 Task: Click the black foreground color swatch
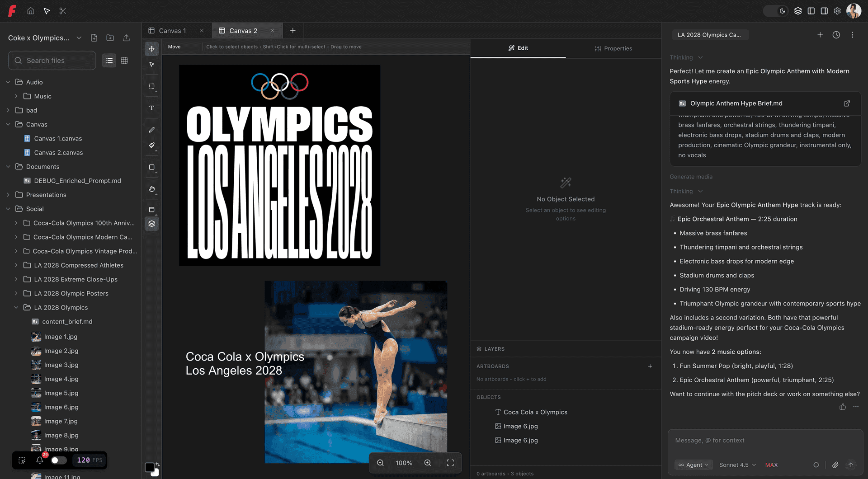tap(149, 467)
